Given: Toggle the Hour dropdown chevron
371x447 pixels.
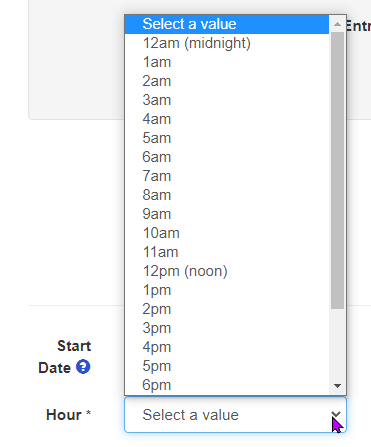Looking at the screenshot, I should (x=336, y=414).
